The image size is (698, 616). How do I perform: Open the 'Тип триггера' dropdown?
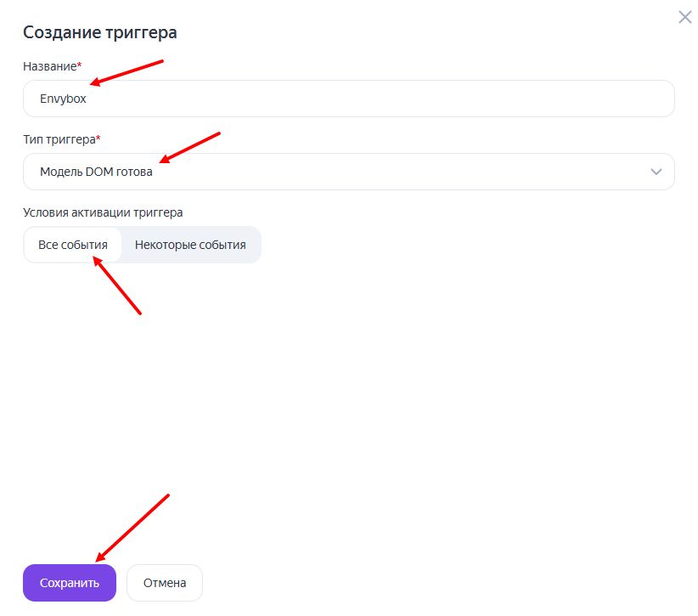pyautogui.click(x=348, y=172)
